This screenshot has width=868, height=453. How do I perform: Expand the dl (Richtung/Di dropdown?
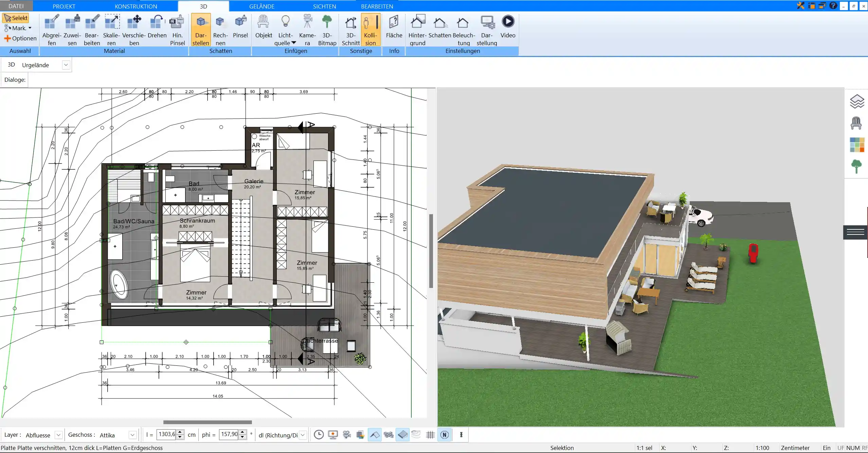(x=303, y=435)
